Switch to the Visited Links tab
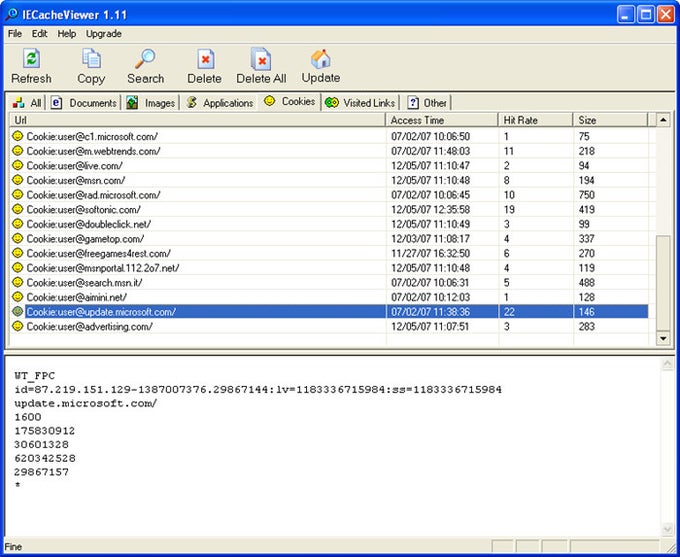The image size is (680, 557). tap(360, 103)
